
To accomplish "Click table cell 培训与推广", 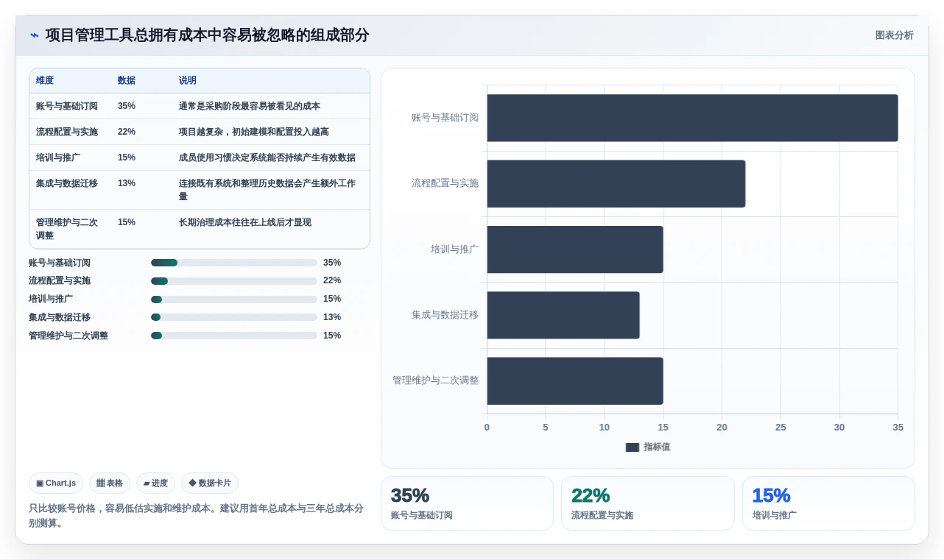I will pyautogui.click(x=58, y=157).
